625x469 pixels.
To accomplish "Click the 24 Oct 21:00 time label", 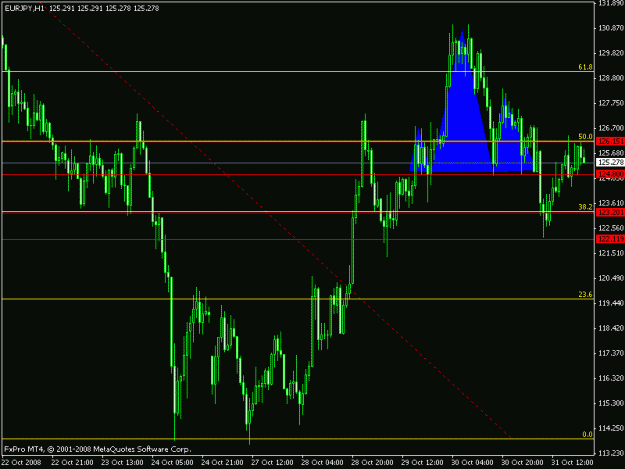I will [222, 462].
